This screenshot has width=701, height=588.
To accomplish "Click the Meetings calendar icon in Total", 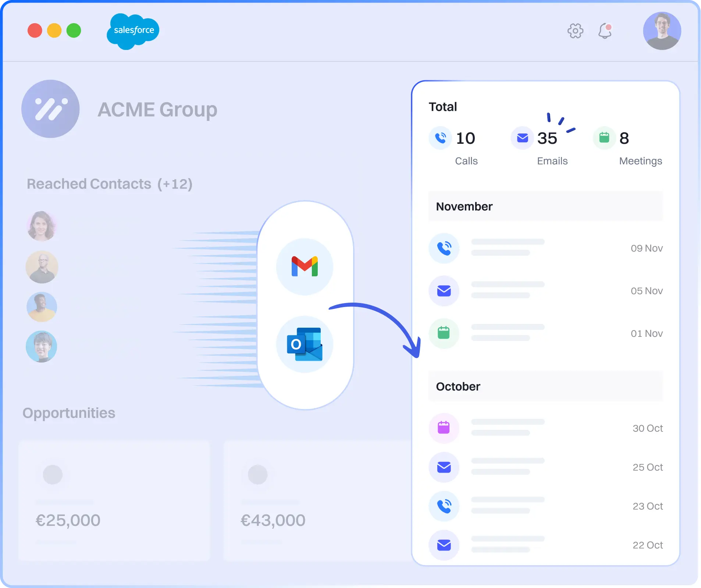I will (x=604, y=138).
